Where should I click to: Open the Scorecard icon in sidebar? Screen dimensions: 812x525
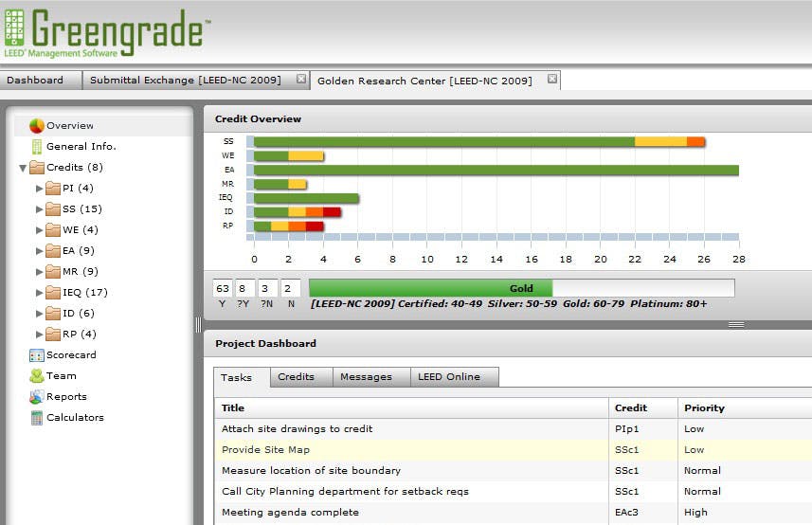37,355
